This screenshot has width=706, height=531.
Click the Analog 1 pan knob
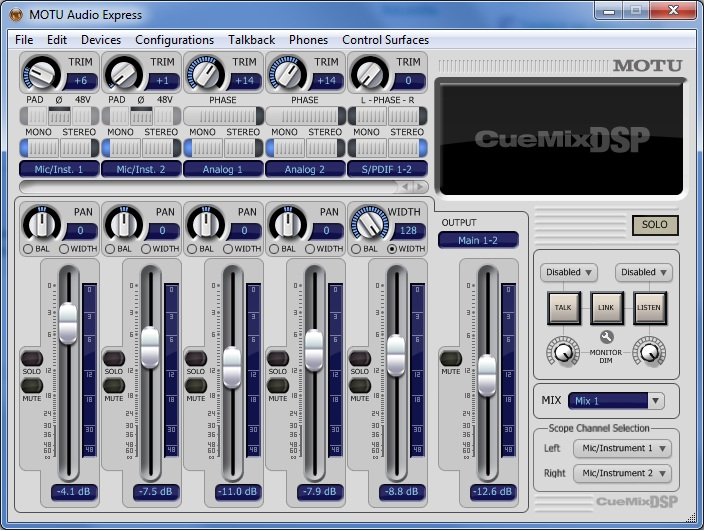(x=205, y=223)
